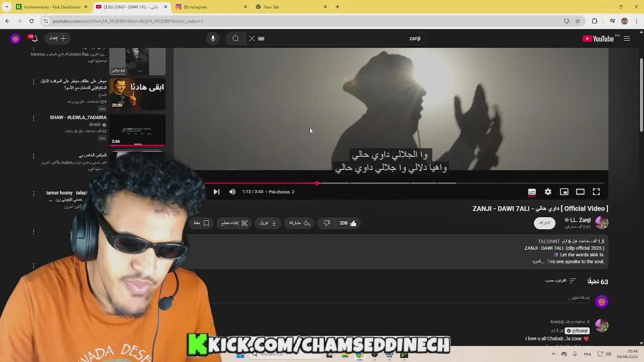
Task: Open options for the SHAW video
Action: tap(34, 118)
